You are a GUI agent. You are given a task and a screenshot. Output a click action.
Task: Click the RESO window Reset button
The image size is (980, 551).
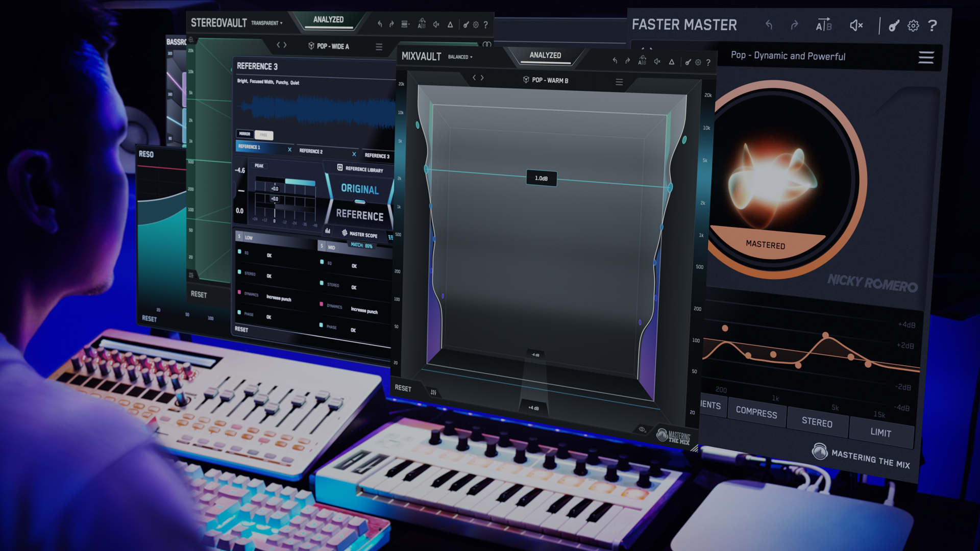[x=149, y=318]
